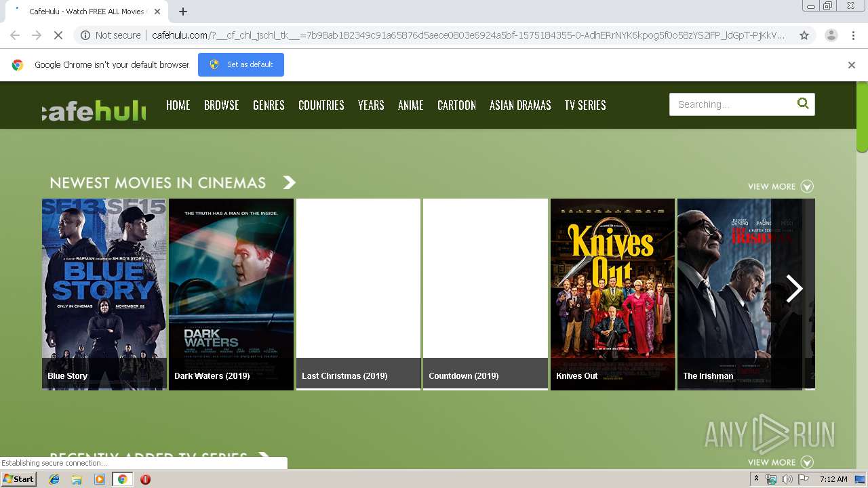Switch to Chrome taskbar button
Image resolution: width=868 pixels, height=488 pixels.
point(123,479)
